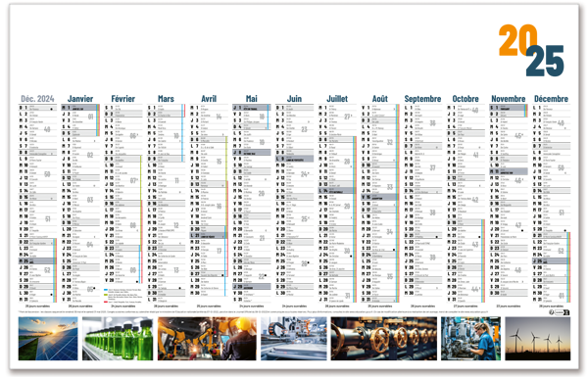Click the wind turbines at sunset photo

click(538, 339)
